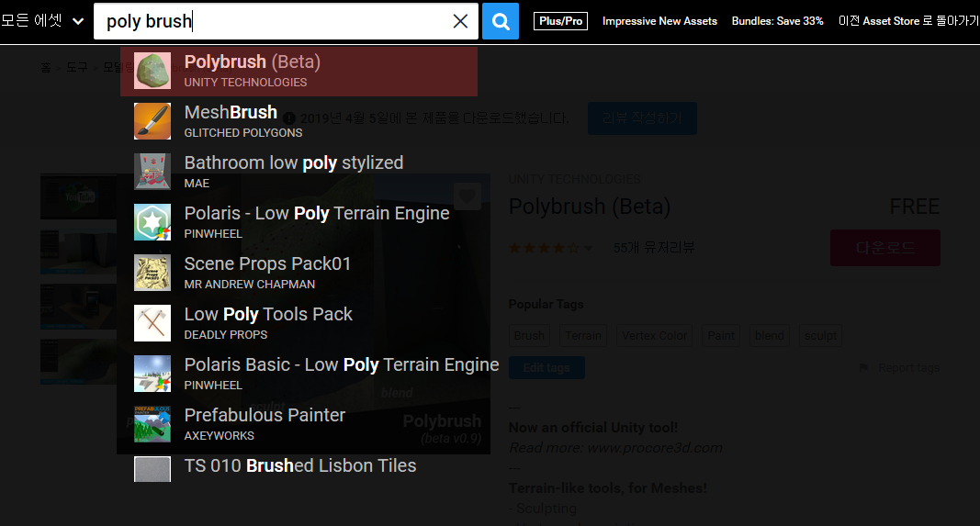Click the UNITY TECHNOLOGIES publisher link
980x526 pixels.
pyautogui.click(x=574, y=180)
